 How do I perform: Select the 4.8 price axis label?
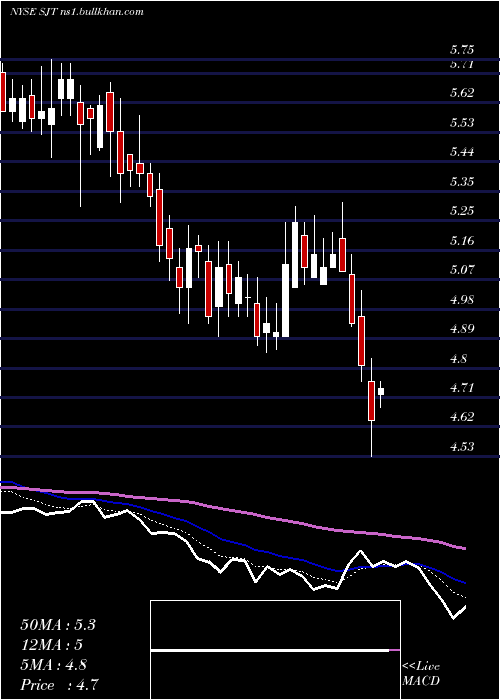459,358
